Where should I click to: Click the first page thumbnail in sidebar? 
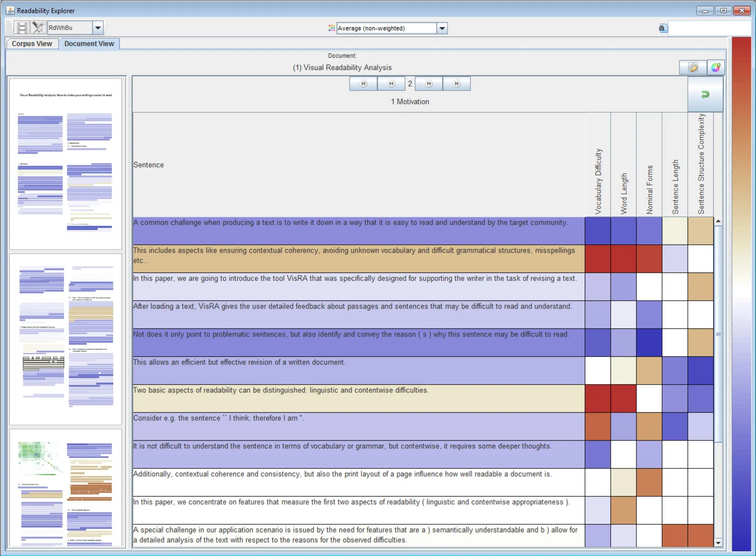pos(66,164)
